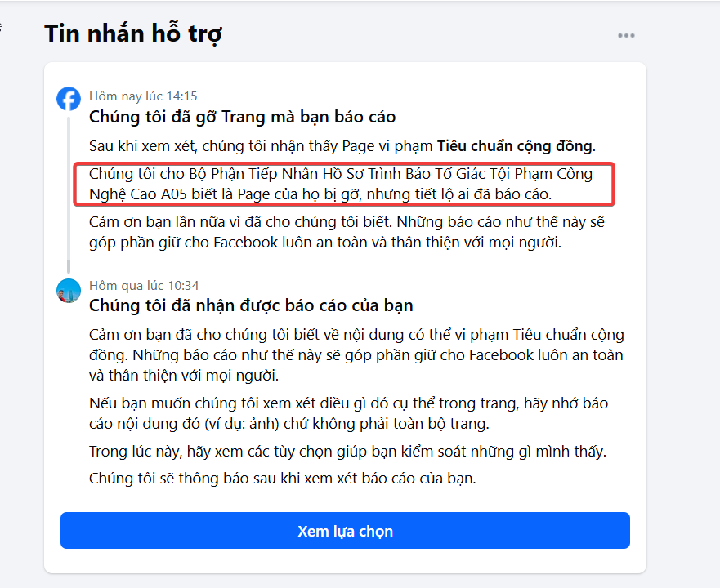Click the sentence starting Trong lúc này, hãy xem
Viewport: 720px width, 588px height.
coord(347,452)
